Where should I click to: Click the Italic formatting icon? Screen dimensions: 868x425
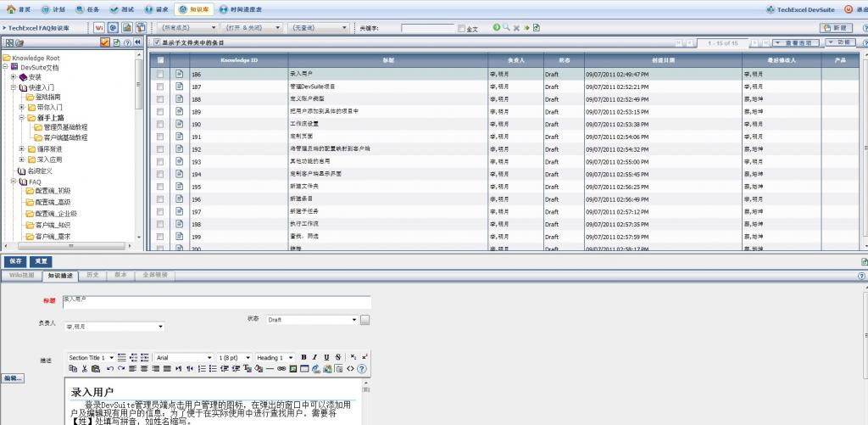coord(315,357)
